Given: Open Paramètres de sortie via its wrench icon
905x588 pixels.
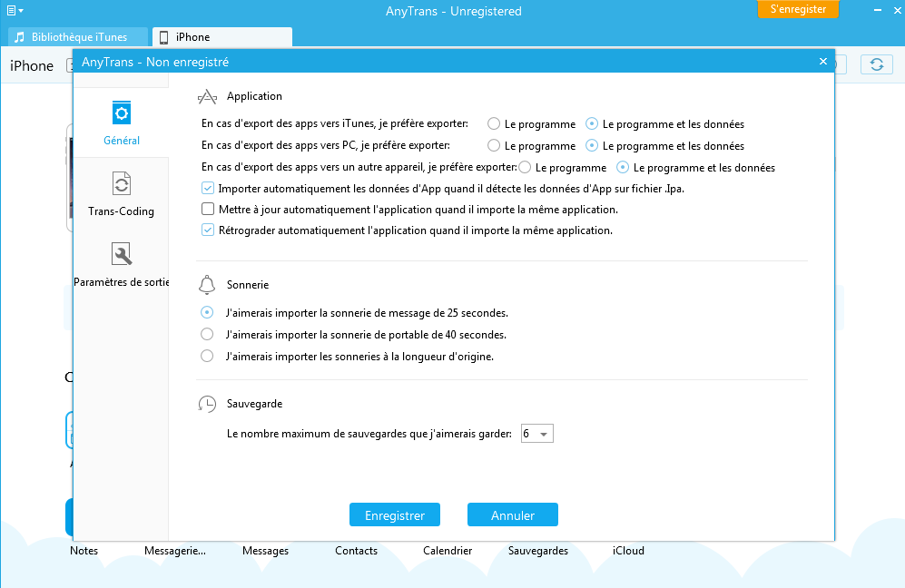Looking at the screenshot, I should tap(122, 253).
